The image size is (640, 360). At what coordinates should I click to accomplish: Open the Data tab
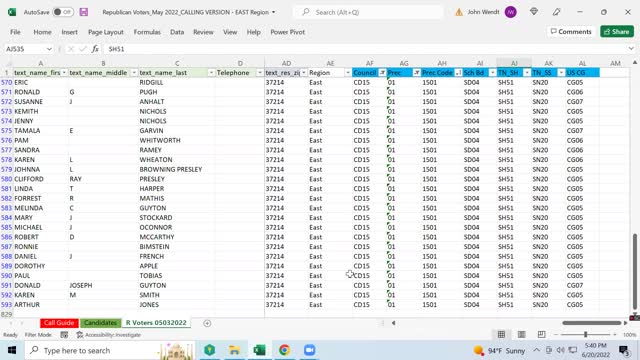pyautogui.click(x=177, y=32)
